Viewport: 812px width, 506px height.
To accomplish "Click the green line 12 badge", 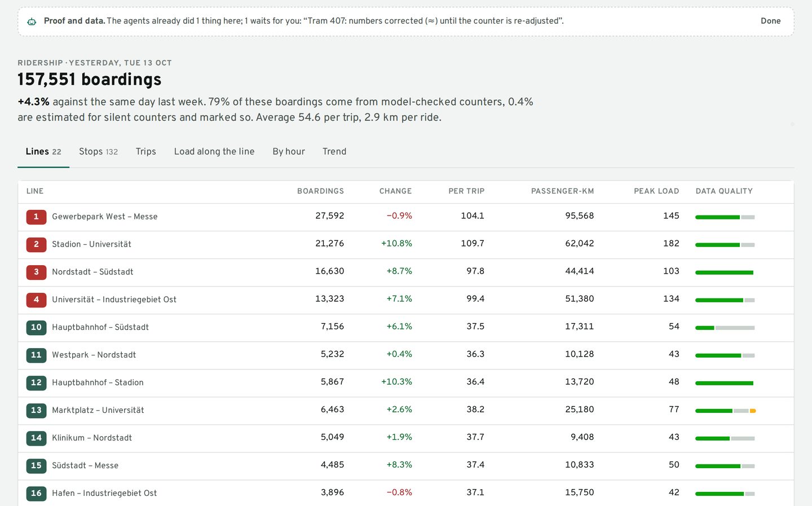I will tap(36, 382).
